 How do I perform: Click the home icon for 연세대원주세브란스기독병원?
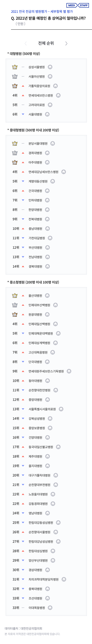[69, 371]
